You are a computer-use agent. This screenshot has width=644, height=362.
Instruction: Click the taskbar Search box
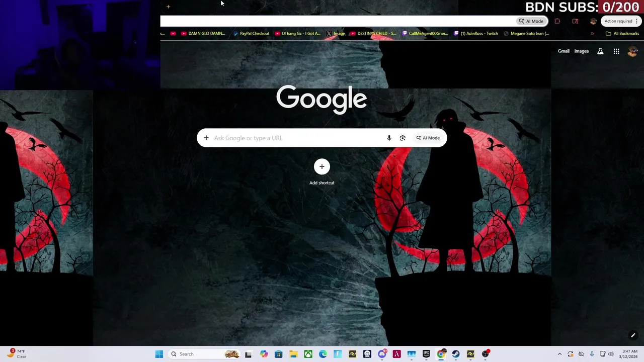203,354
